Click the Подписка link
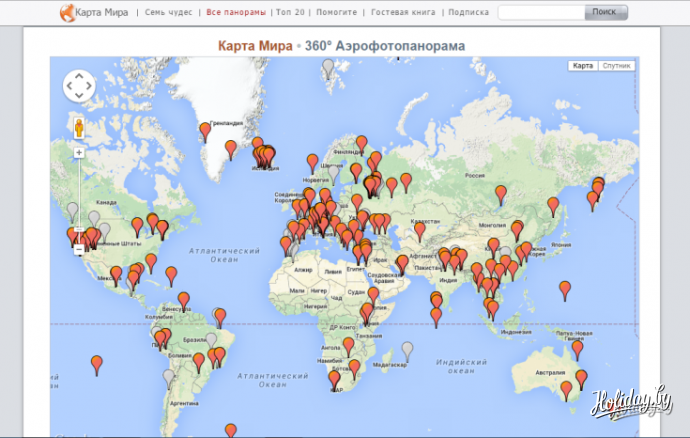Viewport: 690px width, 438px height. click(x=468, y=13)
